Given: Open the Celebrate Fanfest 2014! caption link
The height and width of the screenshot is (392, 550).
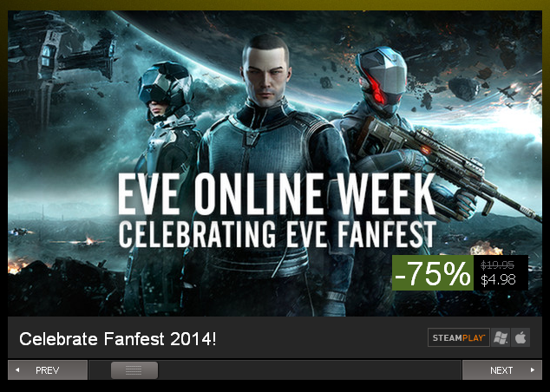Looking at the screenshot, I should click(x=118, y=339).
